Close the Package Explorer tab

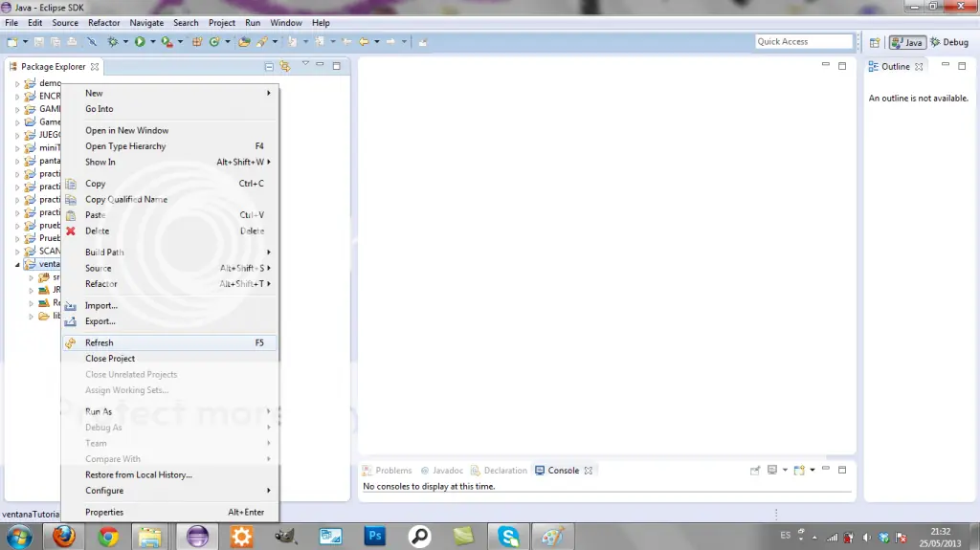95,66
